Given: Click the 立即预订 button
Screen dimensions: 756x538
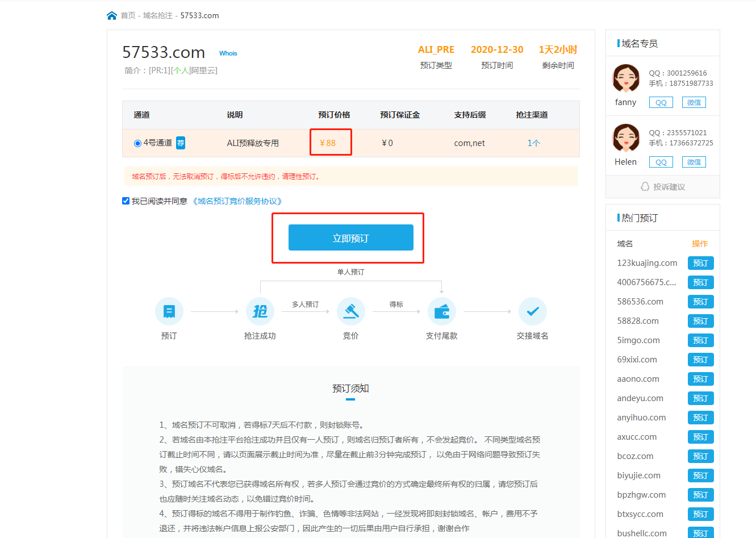Looking at the screenshot, I should coord(350,237).
